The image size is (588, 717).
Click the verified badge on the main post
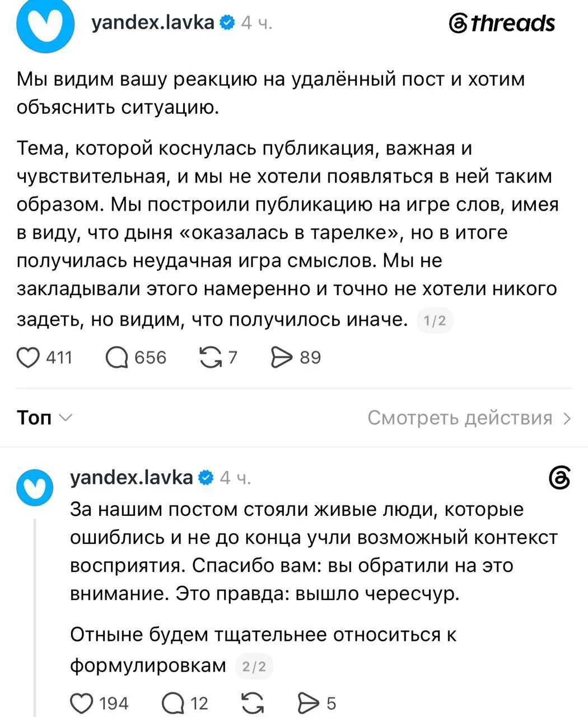click(227, 23)
